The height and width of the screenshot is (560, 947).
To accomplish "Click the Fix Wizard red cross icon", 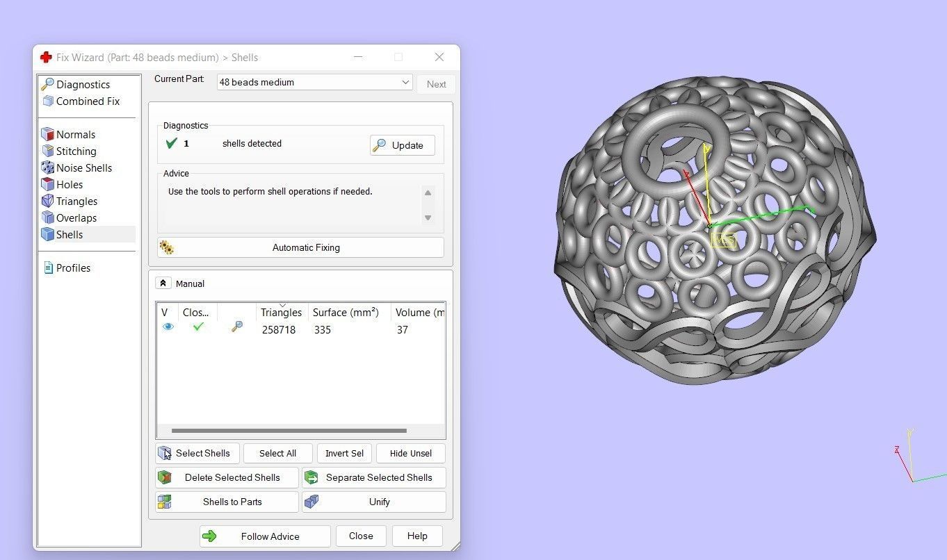I will click(46, 57).
